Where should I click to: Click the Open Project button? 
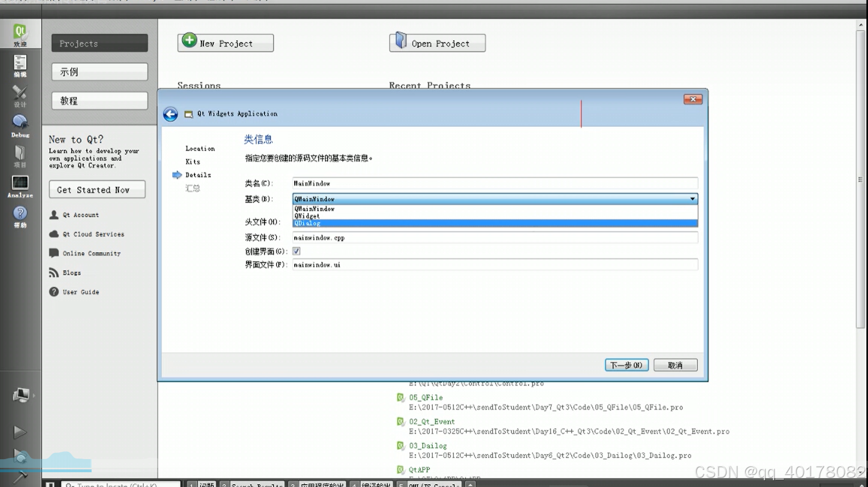point(437,43)
